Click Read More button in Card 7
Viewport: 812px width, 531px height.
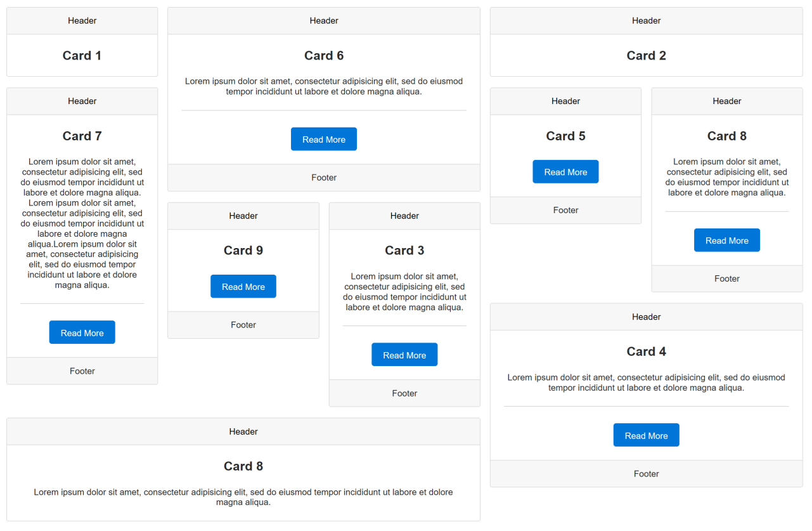(x=82, y=332)
